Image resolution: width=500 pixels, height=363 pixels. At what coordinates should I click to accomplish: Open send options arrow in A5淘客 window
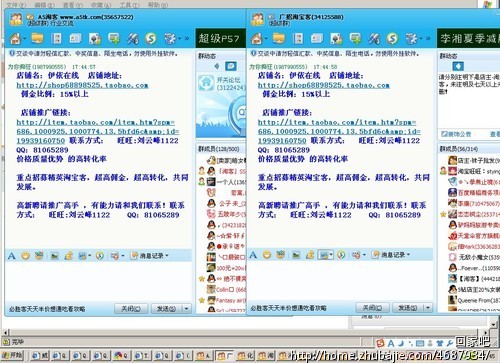click(x=187, y=309)
